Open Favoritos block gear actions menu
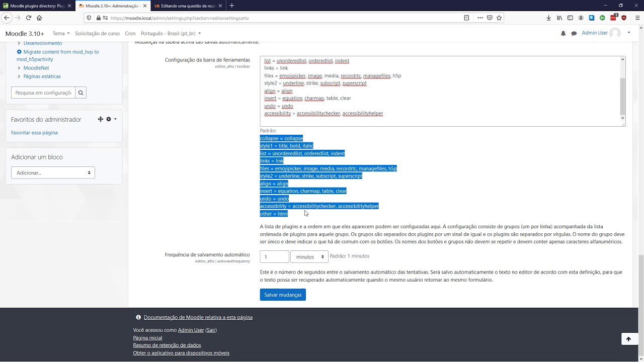 [111, 119]
